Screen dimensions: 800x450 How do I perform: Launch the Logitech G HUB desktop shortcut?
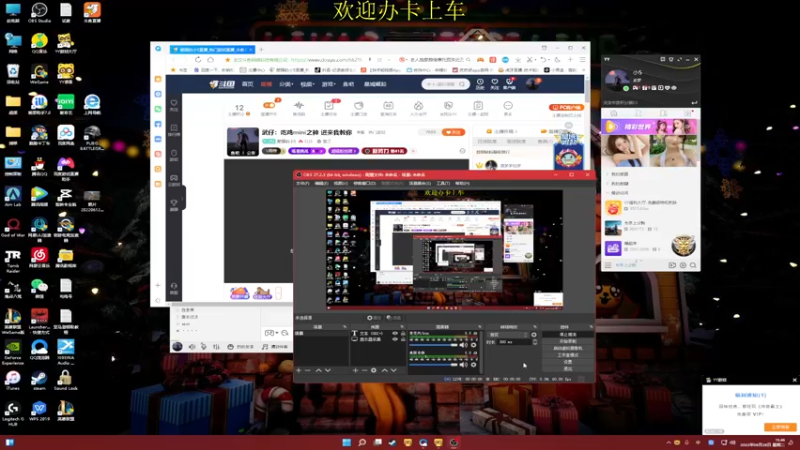tap(13, 414)
